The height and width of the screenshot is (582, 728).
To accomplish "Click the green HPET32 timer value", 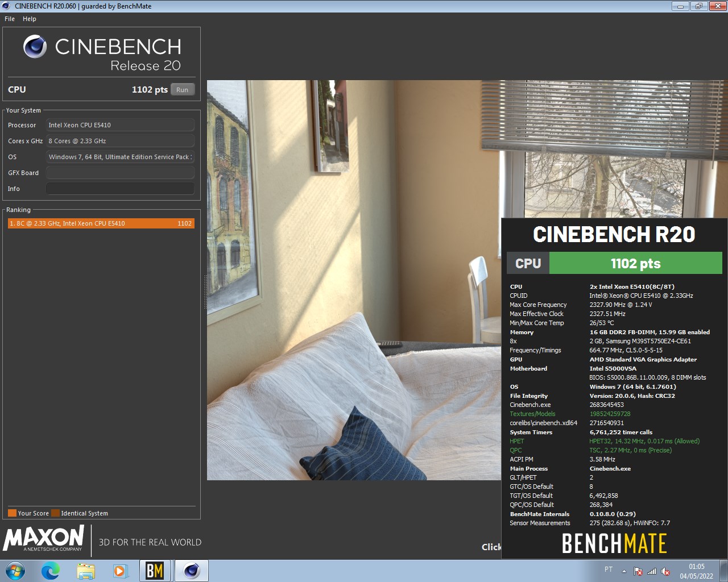I will [x=644, y=441].
